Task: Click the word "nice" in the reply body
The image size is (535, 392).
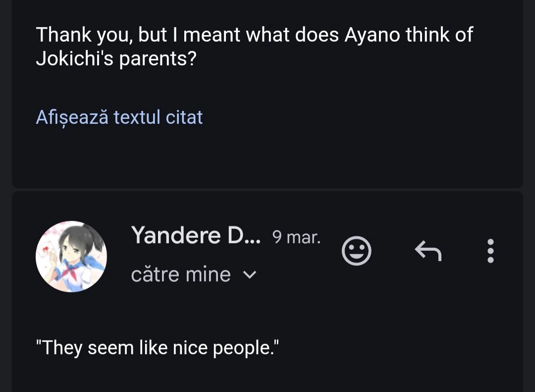Action: point(190,348)
